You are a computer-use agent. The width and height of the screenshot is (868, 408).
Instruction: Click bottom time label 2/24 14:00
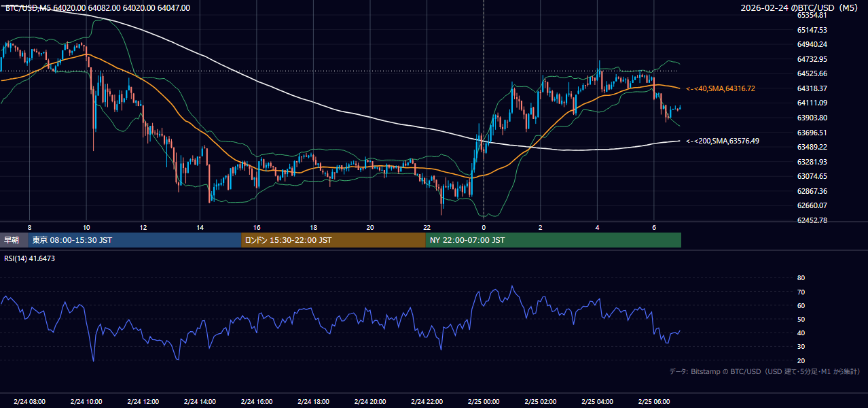tap(200, 401)
